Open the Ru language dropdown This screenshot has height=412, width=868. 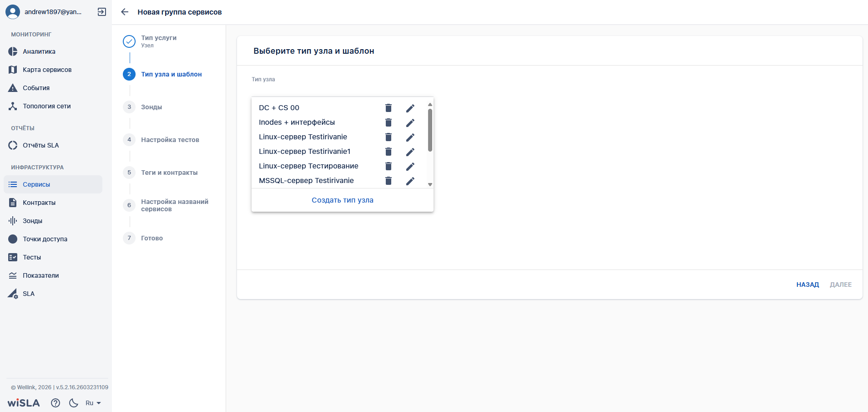(x=93, y=403)
